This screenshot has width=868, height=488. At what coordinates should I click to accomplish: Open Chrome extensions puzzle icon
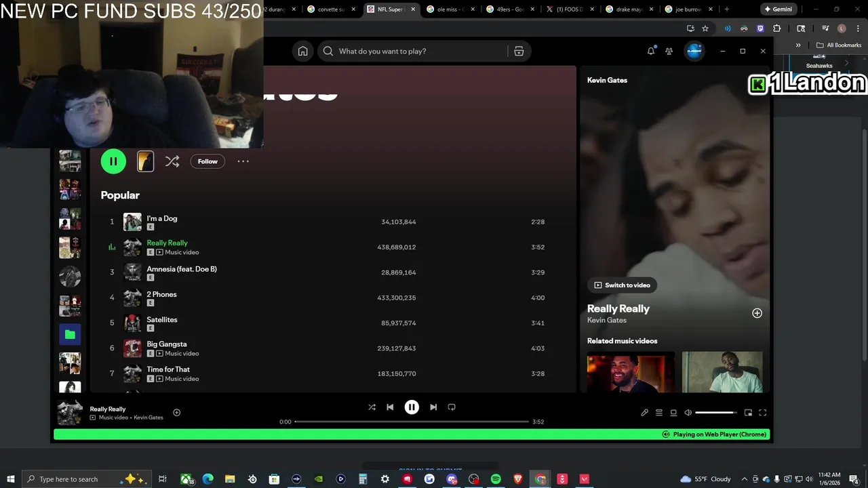777,28
